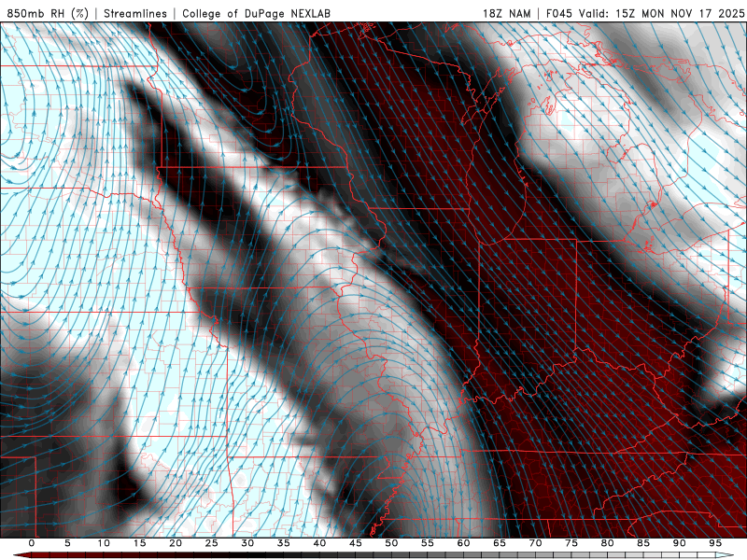Click the "95" value on the RH scale
Image resolution: width=747 pixels, height=560 pixels.
point(715,543)
